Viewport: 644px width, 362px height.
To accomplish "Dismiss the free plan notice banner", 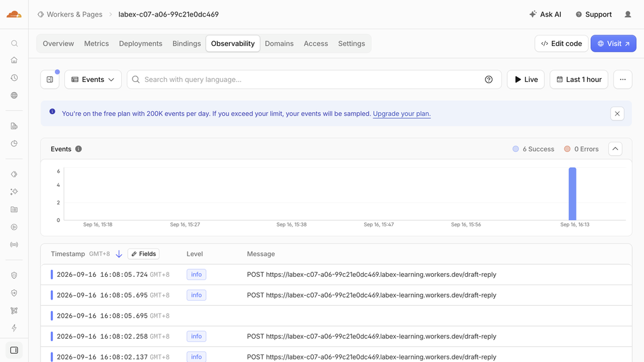I will point(617,114).
